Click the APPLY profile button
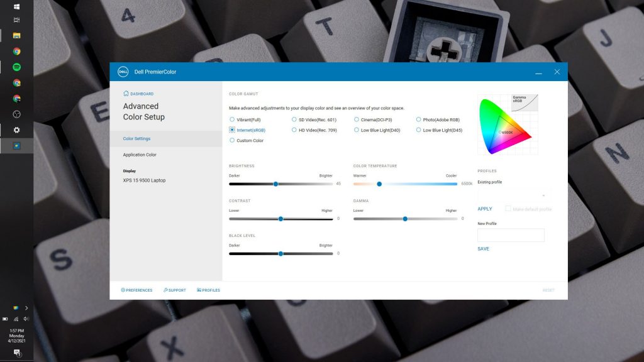The image size is (644, 362). coord(485,209)
